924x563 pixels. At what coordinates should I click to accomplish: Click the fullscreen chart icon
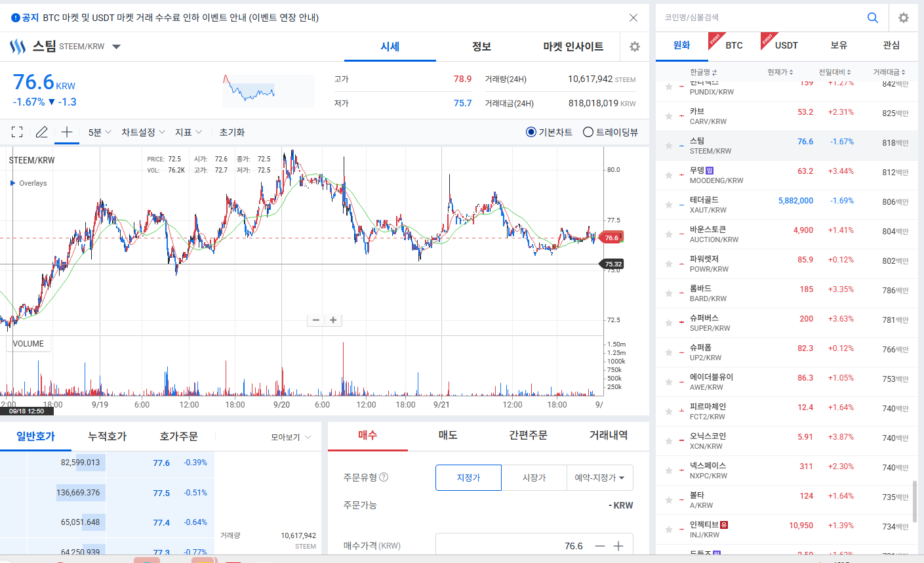tap(18, 132)
